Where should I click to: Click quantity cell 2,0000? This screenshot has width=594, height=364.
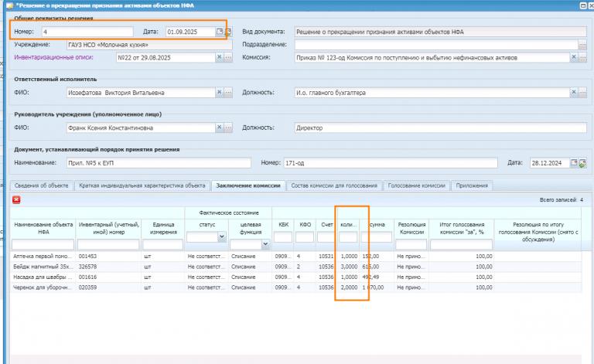pos(349,287)
